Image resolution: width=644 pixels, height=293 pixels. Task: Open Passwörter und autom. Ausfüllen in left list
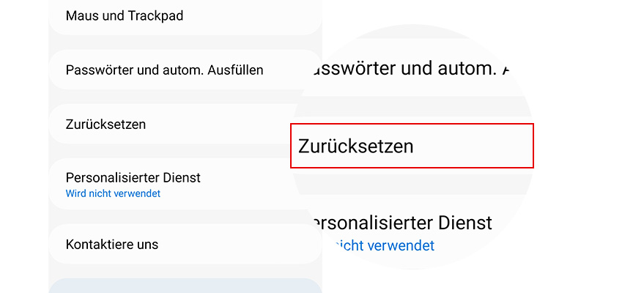pos(164,70)
